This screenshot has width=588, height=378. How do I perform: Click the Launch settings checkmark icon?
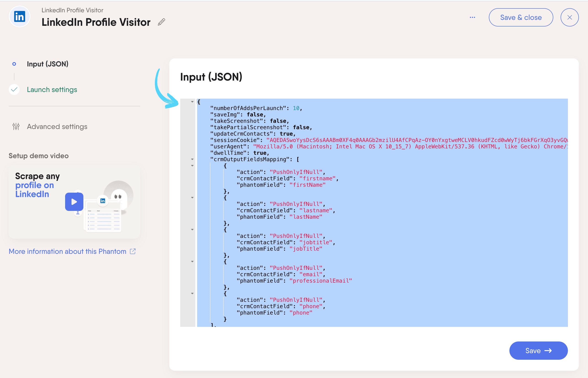(x=14, y=89)
